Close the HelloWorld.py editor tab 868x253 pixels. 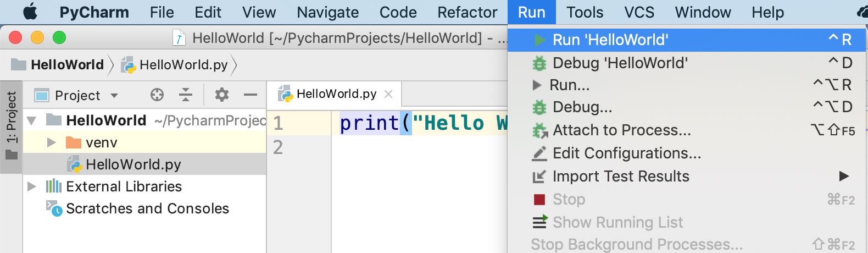[388, 94]
